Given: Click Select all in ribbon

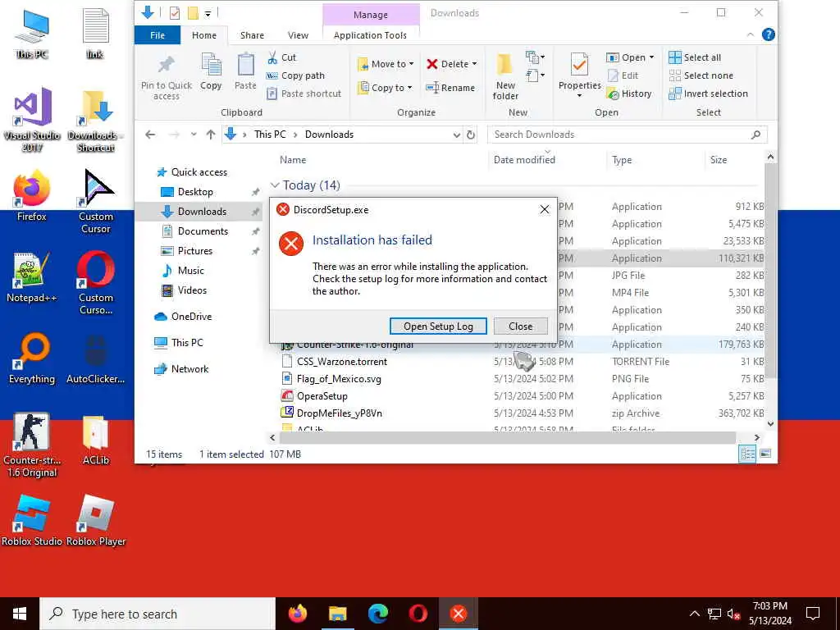Looking at the screenshot, I should pyautogui.click(x=695, y=57).
